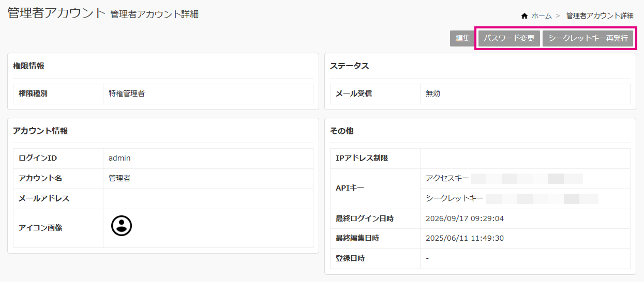Click the 最終編集日時 label
The height and width of the screenshot is (282, 644).
[357, 238]
